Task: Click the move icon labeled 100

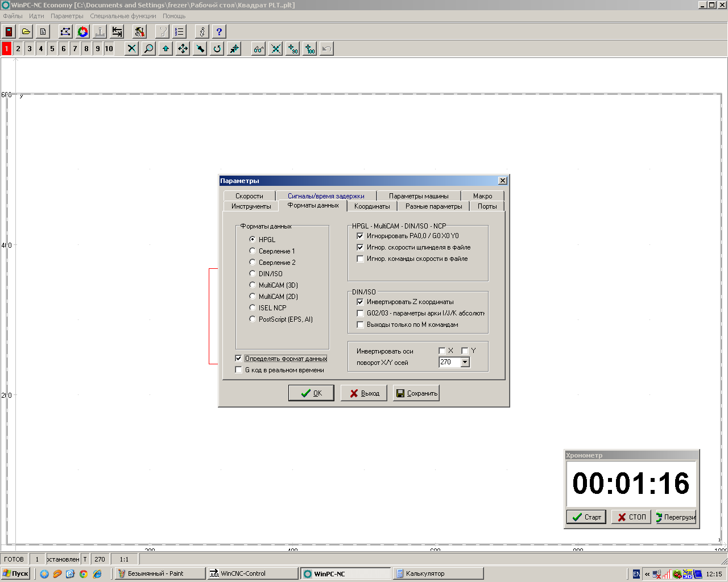Action: 309,48
